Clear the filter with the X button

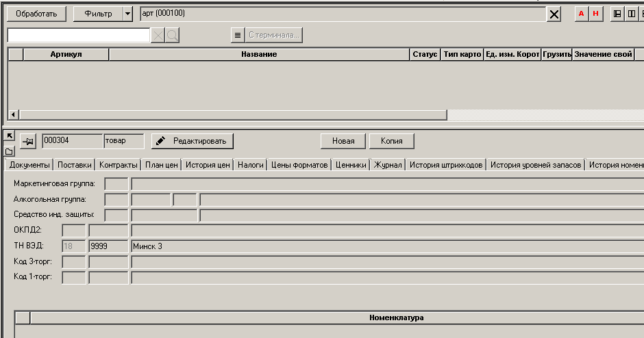click(x=554, y=14)
